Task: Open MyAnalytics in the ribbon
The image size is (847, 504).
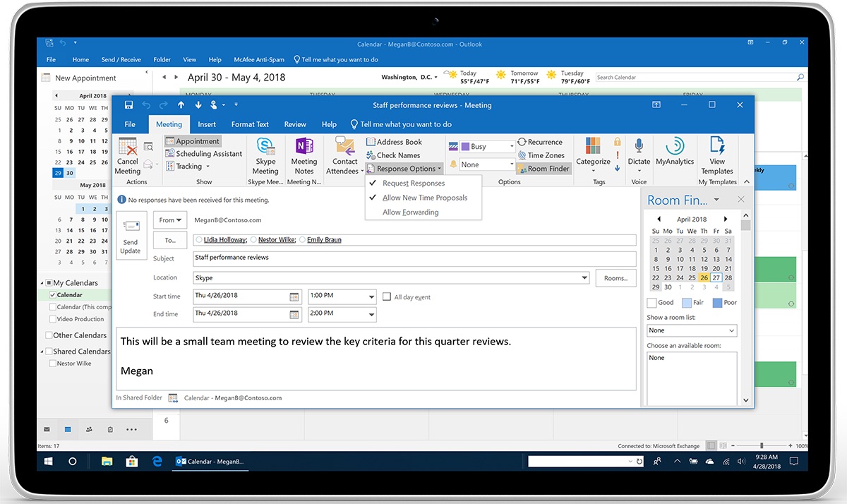Action: pos(675,146)
